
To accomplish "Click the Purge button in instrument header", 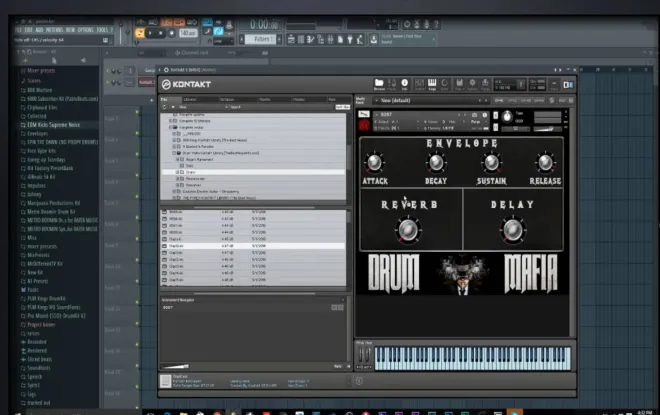I will pos(475,122).
